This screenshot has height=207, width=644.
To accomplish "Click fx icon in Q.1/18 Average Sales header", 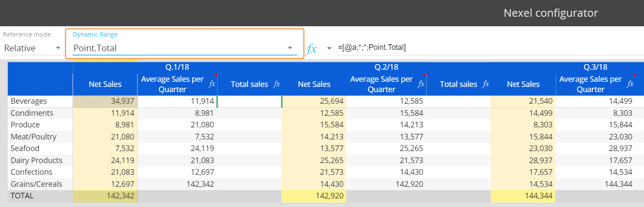I will [x=212, y=84].
